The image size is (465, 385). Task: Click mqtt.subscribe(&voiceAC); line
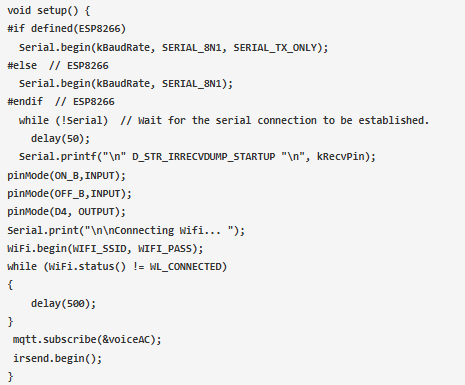pos(87,340)
